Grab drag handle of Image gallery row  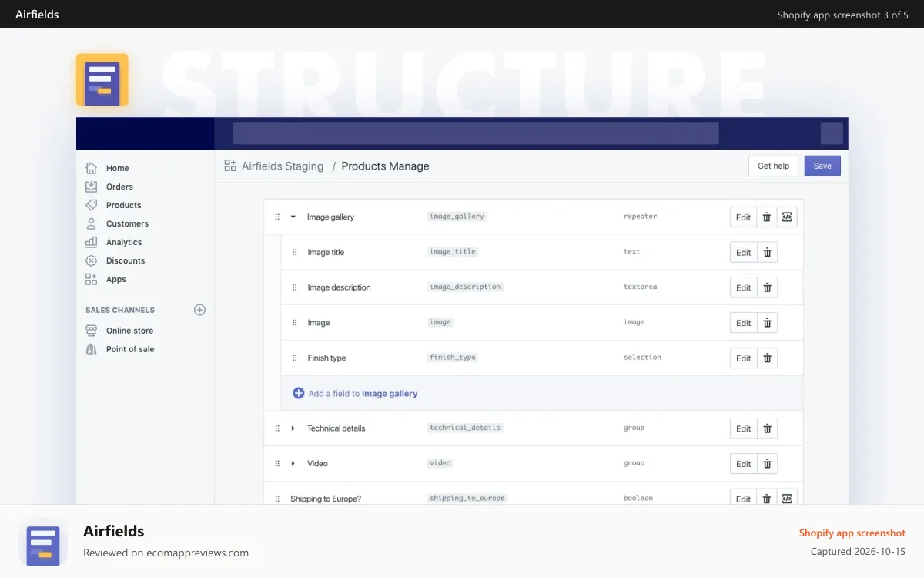[x=277, y=217]
